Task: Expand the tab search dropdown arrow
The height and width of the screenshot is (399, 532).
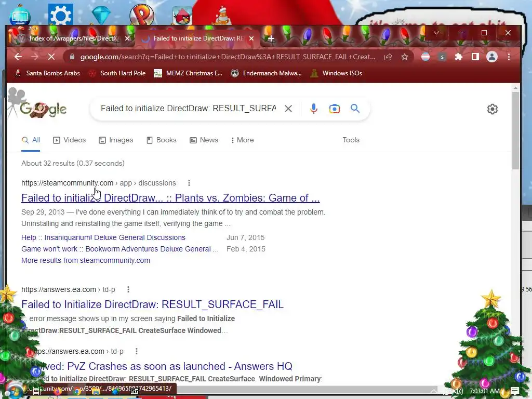Action: tap(436, 33)
